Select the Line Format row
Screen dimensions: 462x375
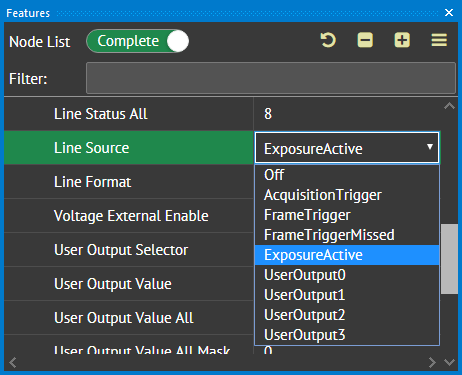[x=129, y=182]
